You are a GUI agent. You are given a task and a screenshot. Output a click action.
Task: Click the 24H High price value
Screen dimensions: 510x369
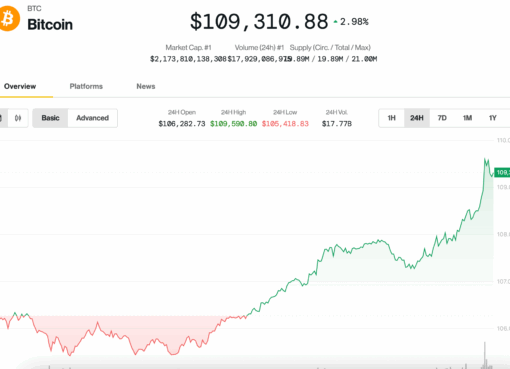point(233,124)
